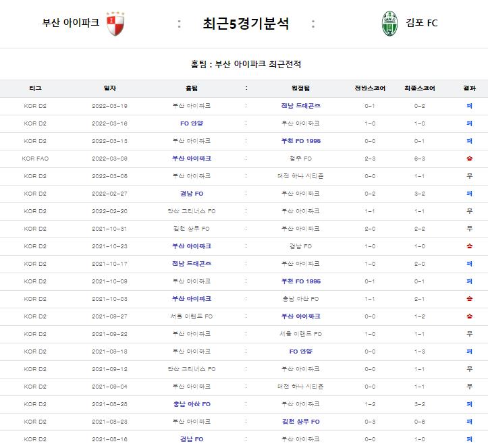Click the 결과 column header
The height and width of the screenshot is (448, 488).
469,88
